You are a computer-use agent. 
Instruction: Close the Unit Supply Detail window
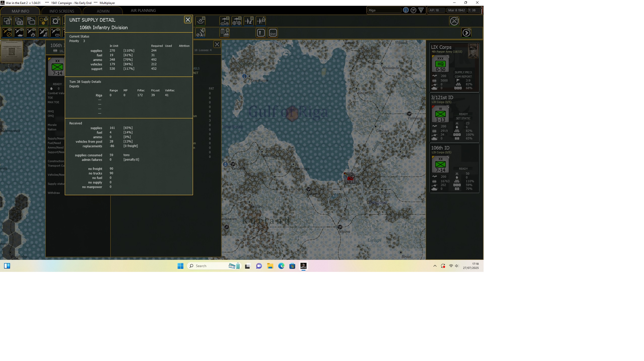[188, 20]
